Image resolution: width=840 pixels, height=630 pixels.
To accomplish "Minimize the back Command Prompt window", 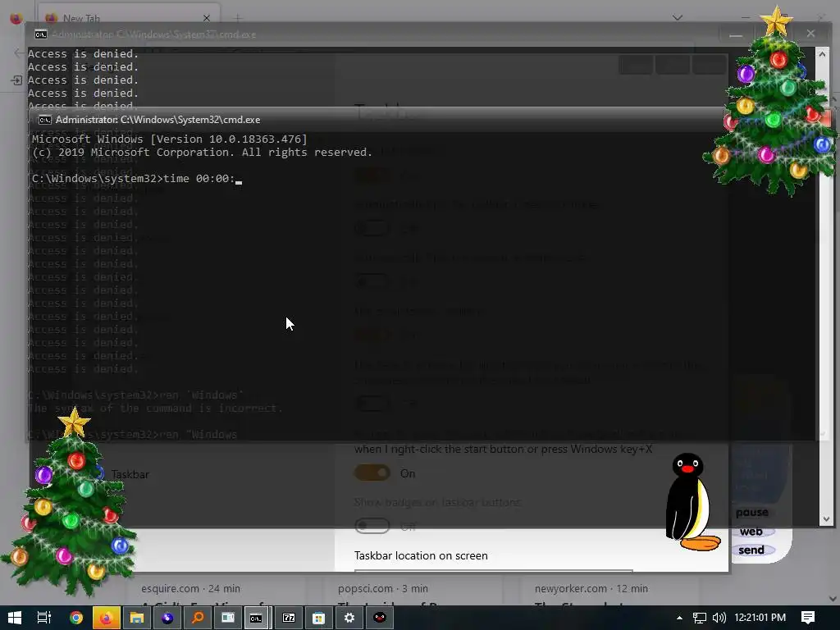I will [x=736, y=34].
